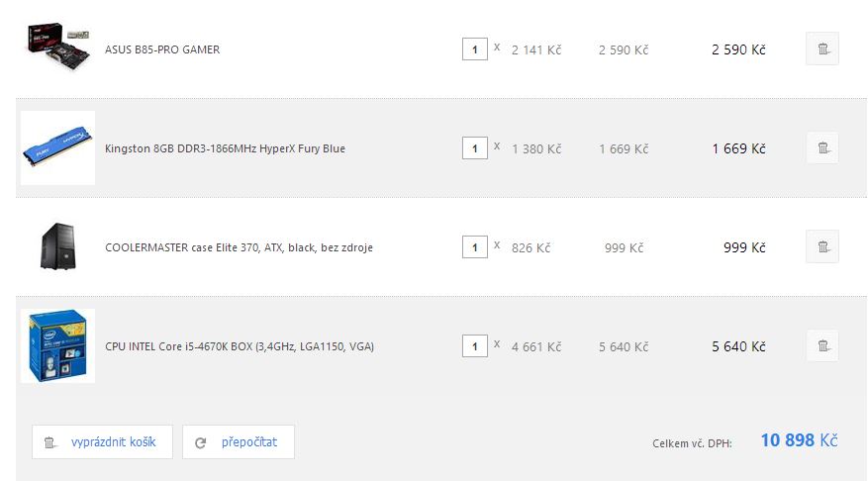Open Kingston 8GB DDR3-1866MHz HyperX Fury Blue link

click(225, 148)
